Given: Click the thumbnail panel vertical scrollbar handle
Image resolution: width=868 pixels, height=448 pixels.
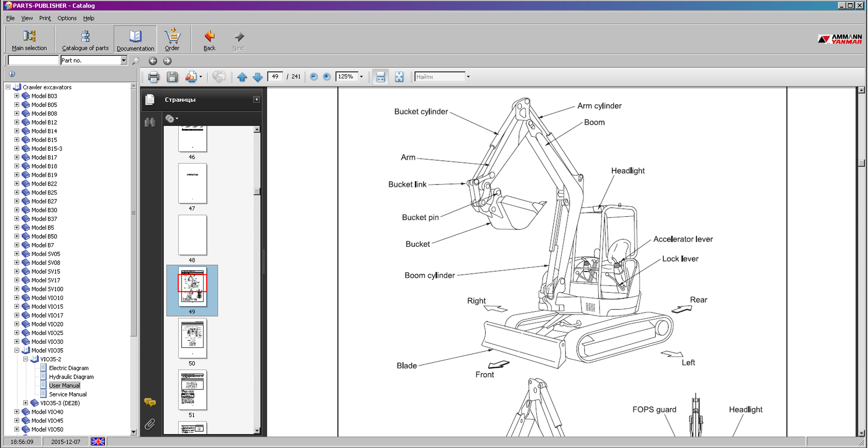Looking at the screenshot, I should pos(257,192).
